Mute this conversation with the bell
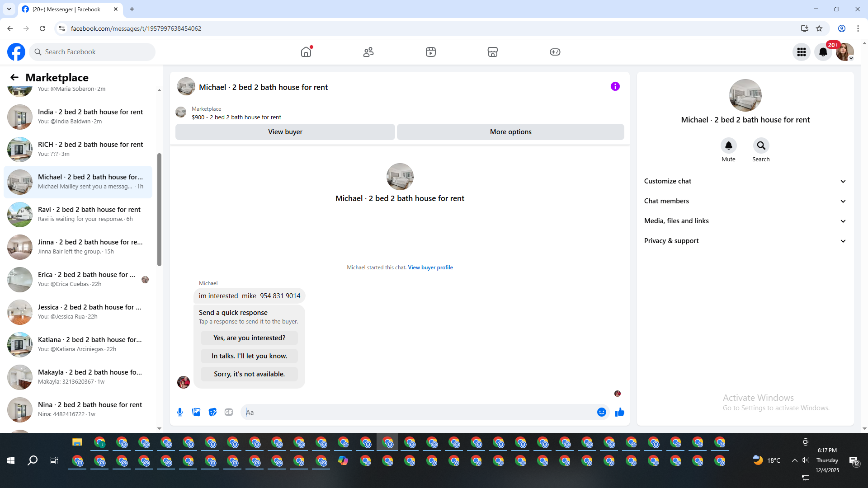Screen dimensions: 868x488 coord(728,146)
